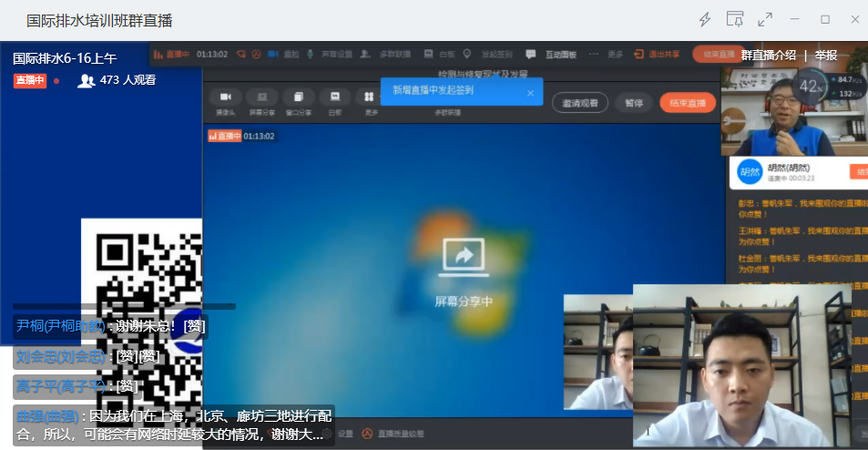Open 互动面板 interaction panel in top toolbar
The width and height of the screenshot is (868, 450).
click(x=557, y=55)
